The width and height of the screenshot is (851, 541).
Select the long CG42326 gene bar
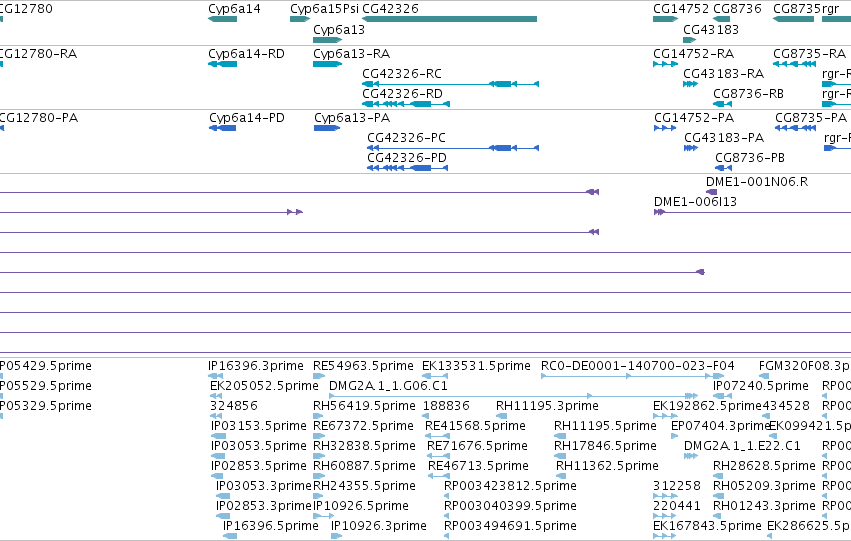(x=449, y=19)
